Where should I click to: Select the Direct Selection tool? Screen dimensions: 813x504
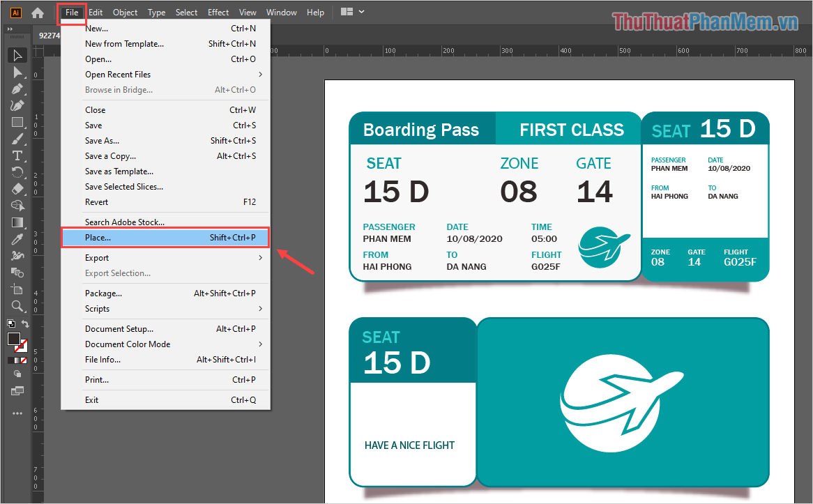click(17, 72)
